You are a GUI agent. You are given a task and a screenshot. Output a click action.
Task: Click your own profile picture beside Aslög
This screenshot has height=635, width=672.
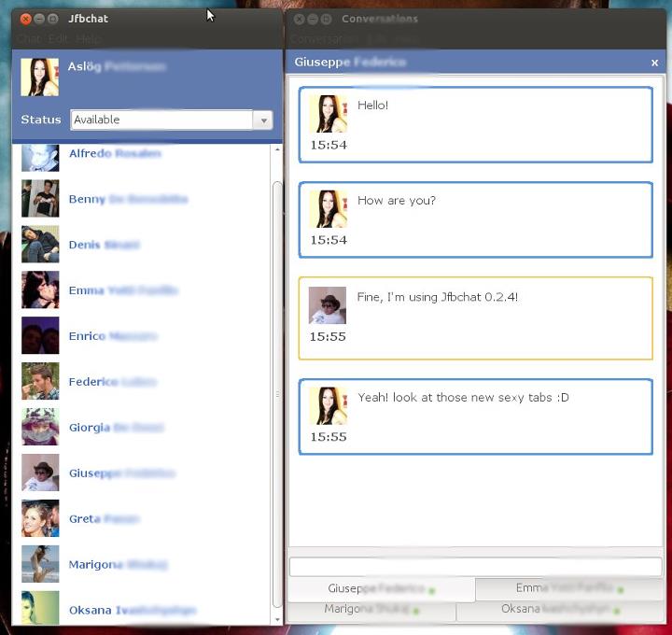(x=40, y=78)
